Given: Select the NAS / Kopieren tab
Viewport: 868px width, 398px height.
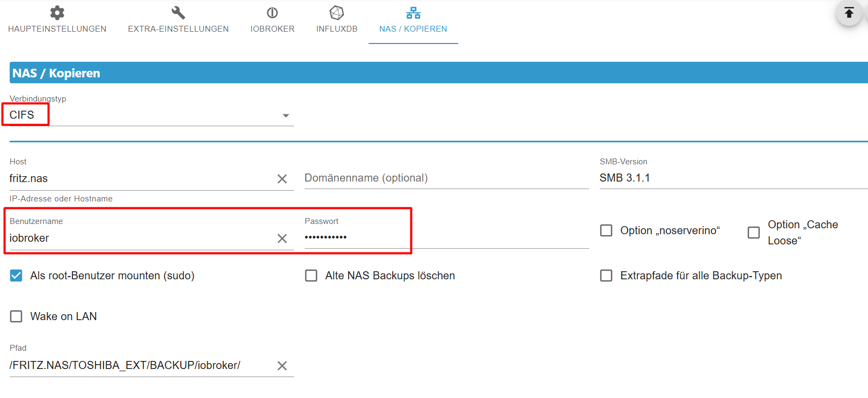Looking at the screenshot, I should (x=413, y=22).
